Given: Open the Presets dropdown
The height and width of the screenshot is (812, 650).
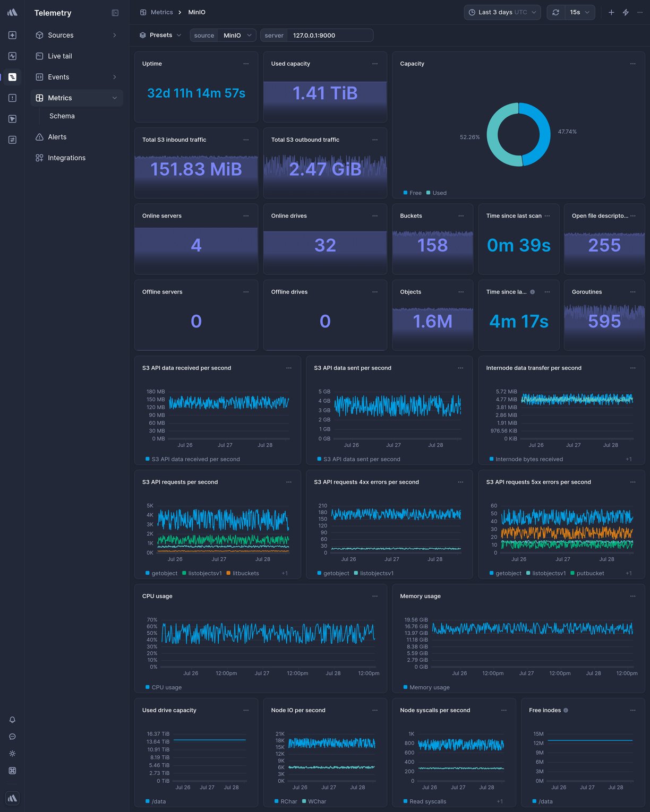Looking at the screenshot, I should point(160,35).
